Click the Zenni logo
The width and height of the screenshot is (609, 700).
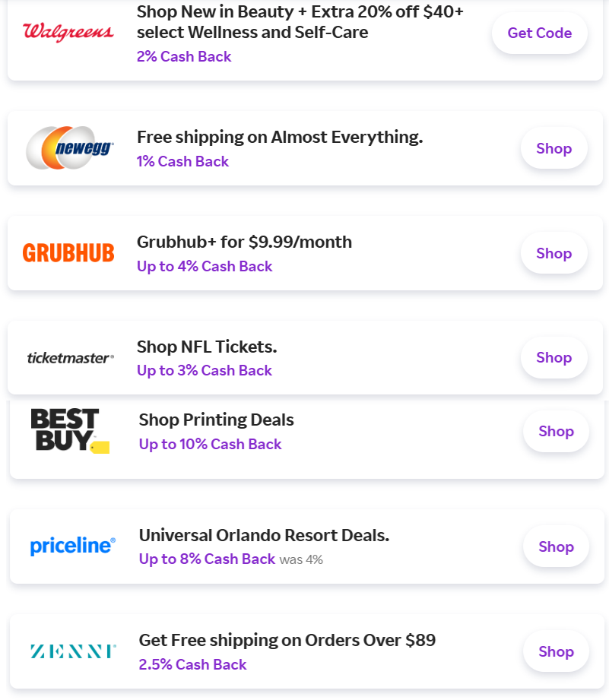click(72, 651)
